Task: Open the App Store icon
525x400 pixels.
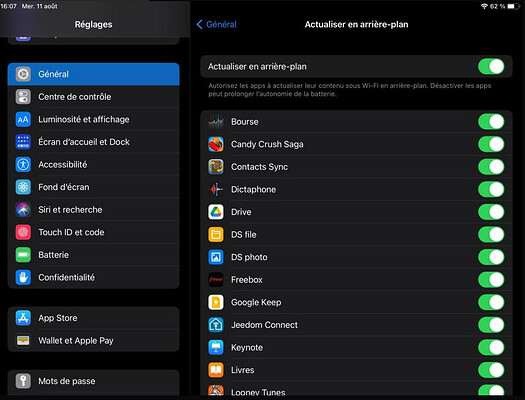Action: coord(23,318)
